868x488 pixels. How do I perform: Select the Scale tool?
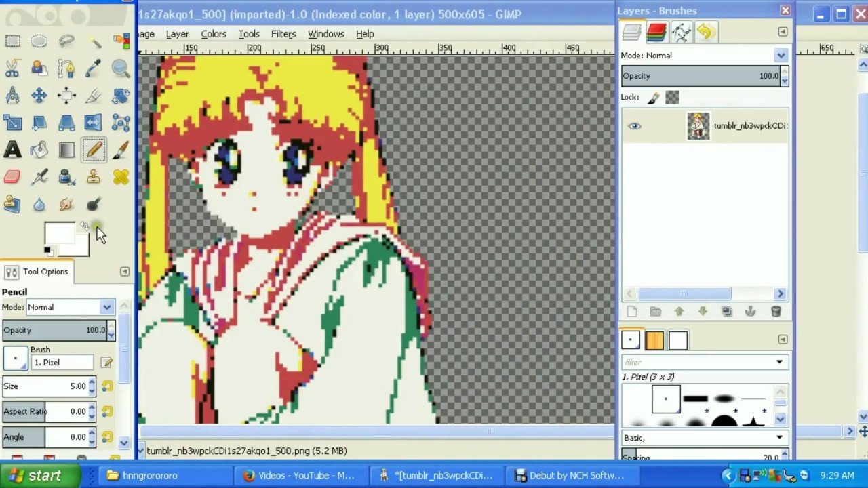pyautogui.click(x=12, y=123)
